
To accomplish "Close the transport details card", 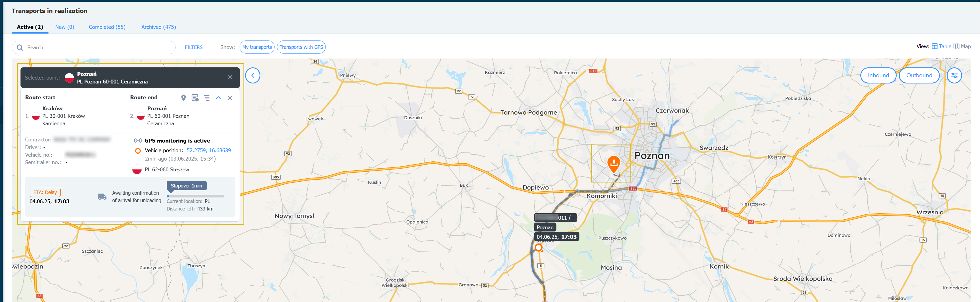I will tap(230, 98).
